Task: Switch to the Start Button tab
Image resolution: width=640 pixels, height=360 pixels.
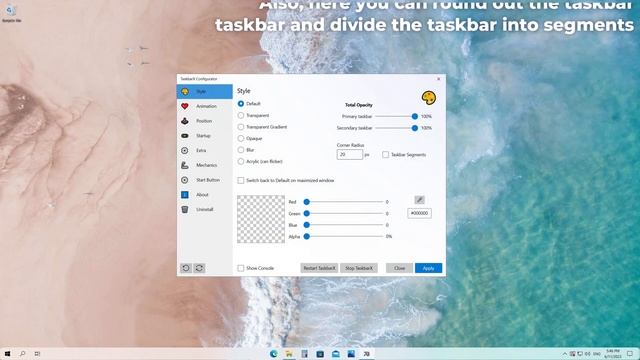Action: [204, 180]
